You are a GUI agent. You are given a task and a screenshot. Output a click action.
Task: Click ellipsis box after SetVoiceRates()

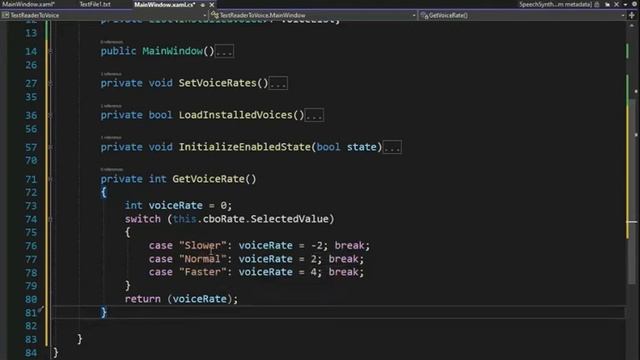tap(278, 84)
